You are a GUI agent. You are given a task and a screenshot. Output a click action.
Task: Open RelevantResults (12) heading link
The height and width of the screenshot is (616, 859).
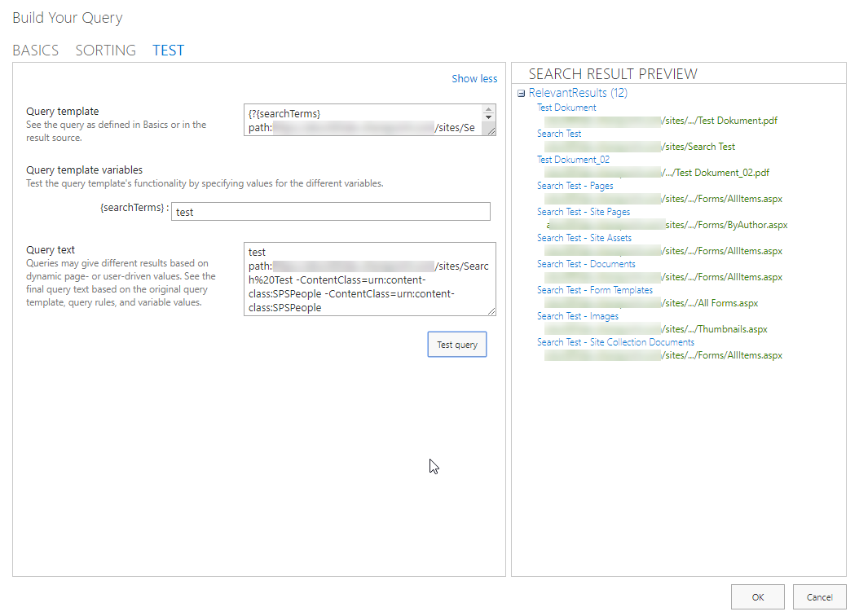click(578, 93)
